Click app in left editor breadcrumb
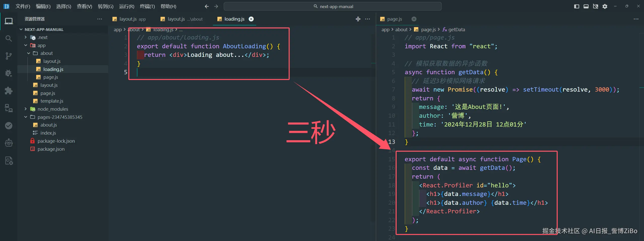Image resolution: width=644 pixels, height=241 pixels. coord(118,29)
